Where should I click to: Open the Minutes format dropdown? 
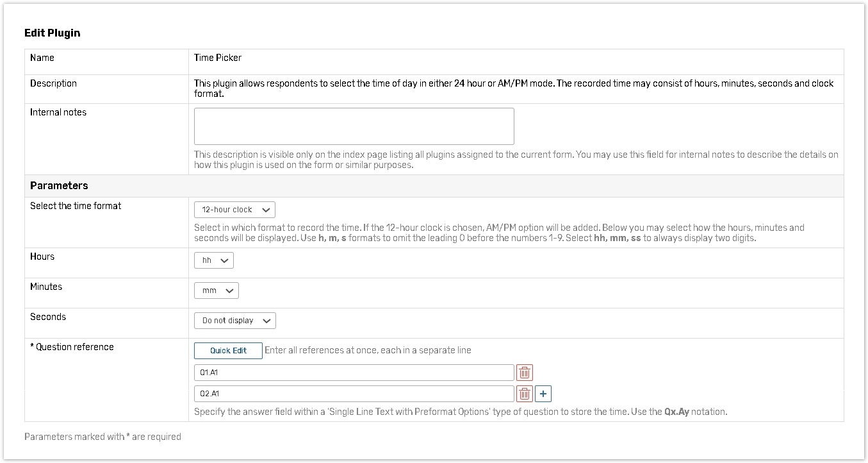click(x=217, y=290)
